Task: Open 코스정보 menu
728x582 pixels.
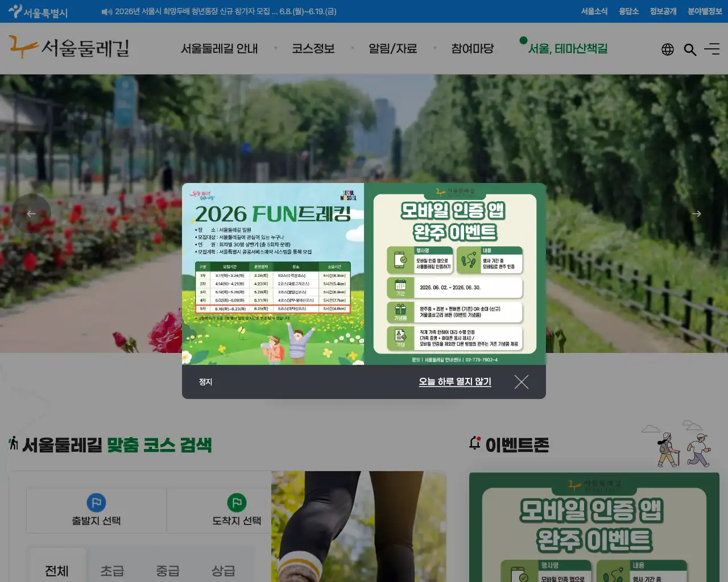Action: (x=313, y=49)
